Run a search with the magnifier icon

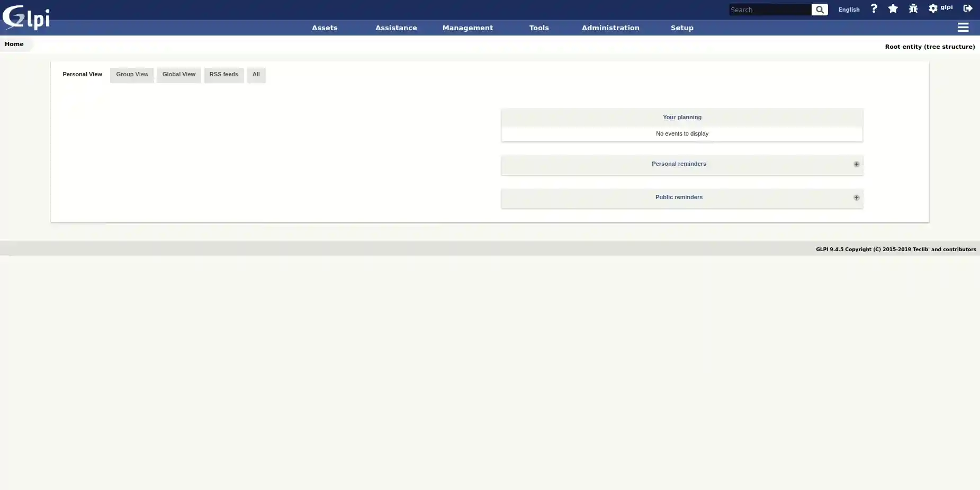point(820,10)
